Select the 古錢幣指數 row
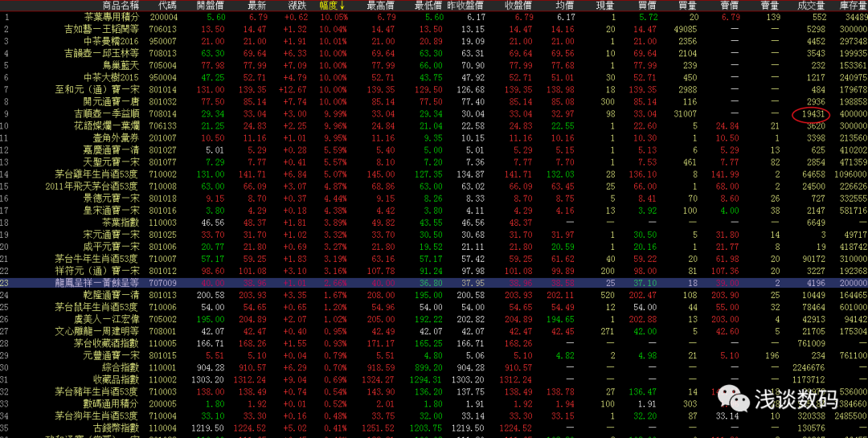The height and width of the screenshot is (438, 868). pos(434,428)
